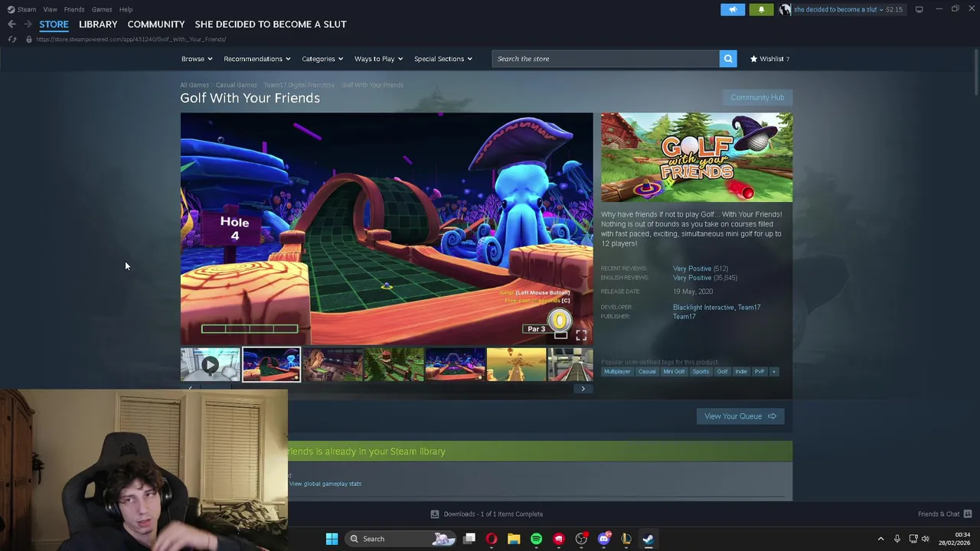Open the Wishlist link
The image size is (980, 551).
pos(770,59)
